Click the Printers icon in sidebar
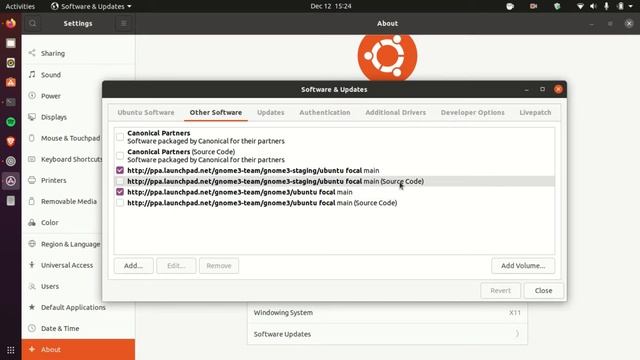The height and width of the screenshot is (360, 640). (x=32, y=180)
